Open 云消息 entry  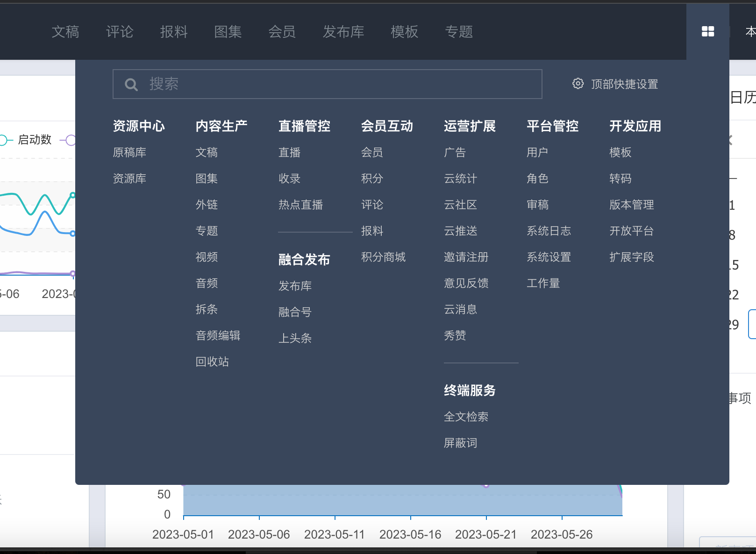[x=460, y=309]
